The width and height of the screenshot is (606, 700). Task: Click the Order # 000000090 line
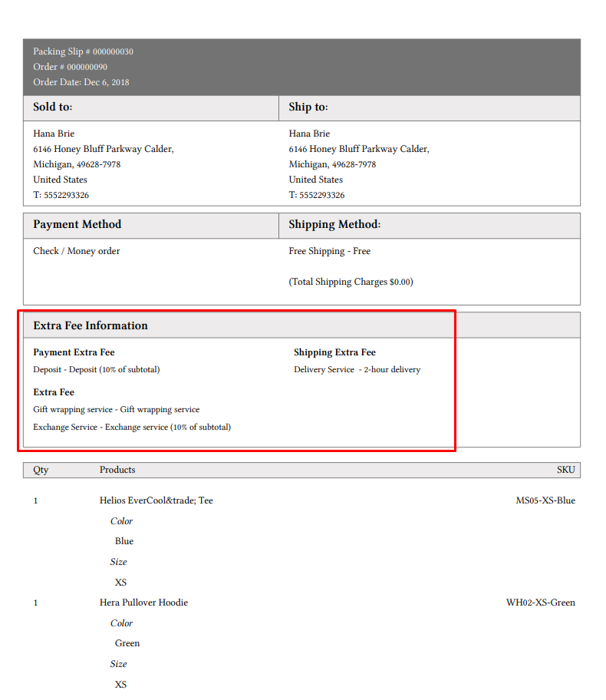[70, 67]
